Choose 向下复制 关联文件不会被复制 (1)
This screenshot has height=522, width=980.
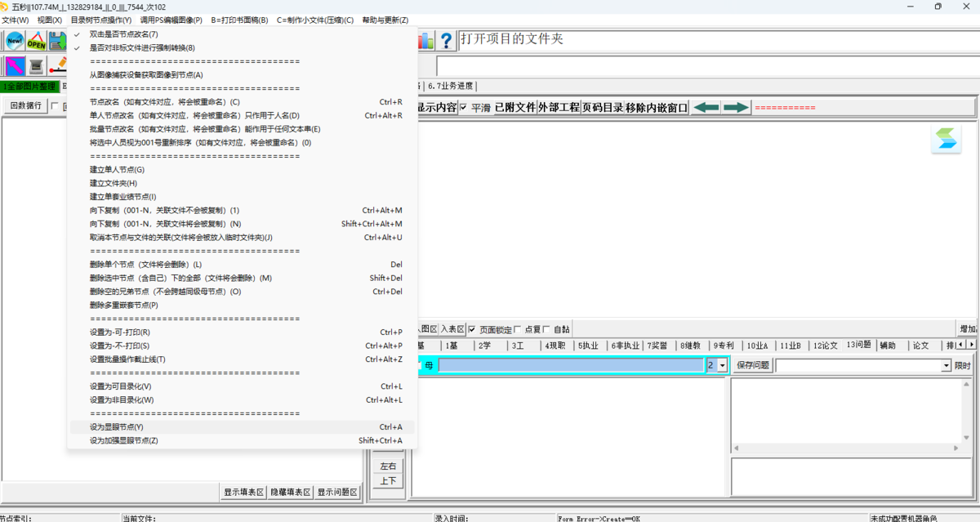click(243, 210)
